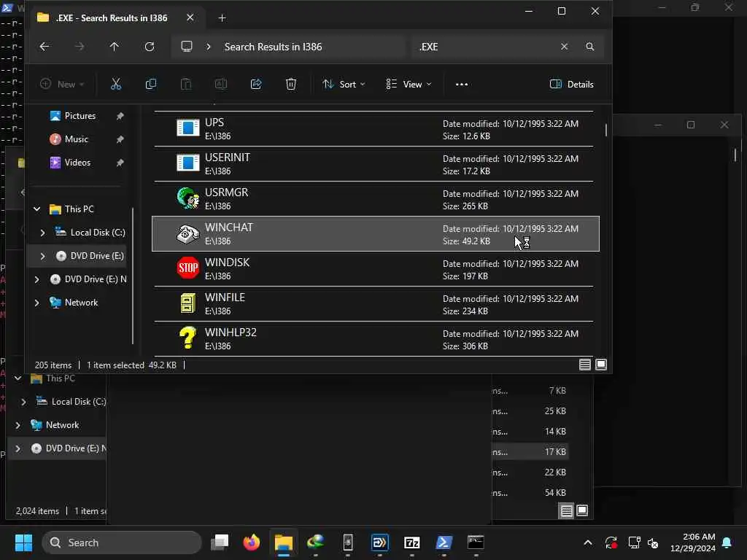This screenshot has width=747, height=560.
Task: Open the View dropdown
Action: click(x=409, y=85)
